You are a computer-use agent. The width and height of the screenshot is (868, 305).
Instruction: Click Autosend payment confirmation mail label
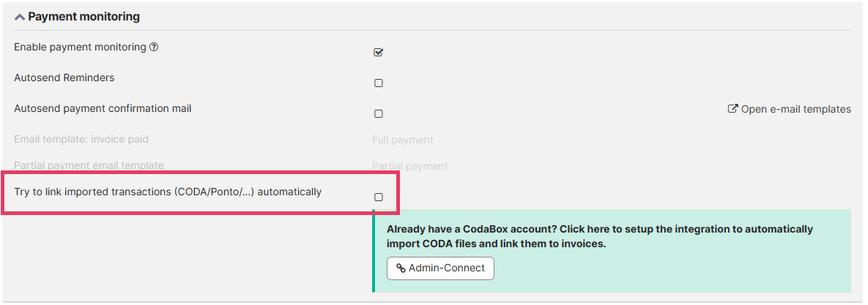103,108
